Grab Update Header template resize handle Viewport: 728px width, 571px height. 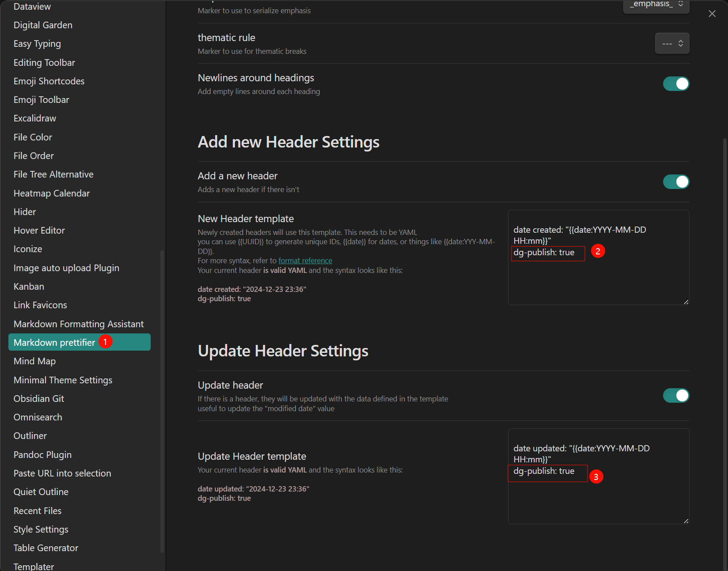(686, 521)
